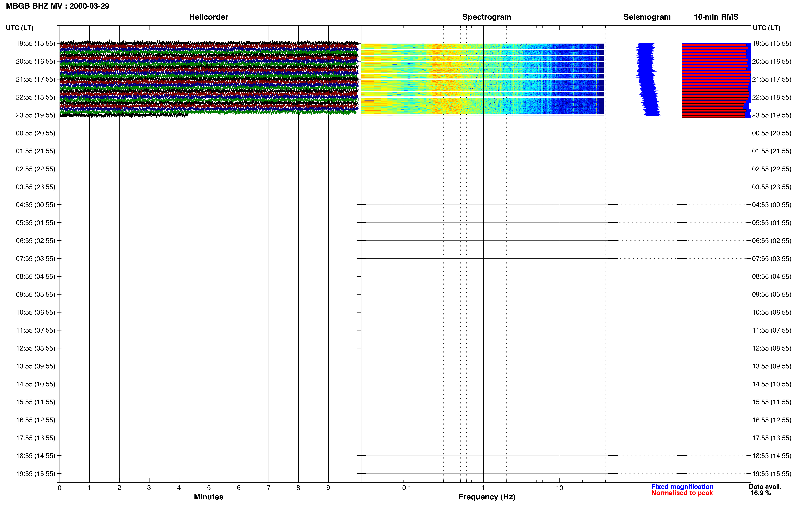The width and height of the screenshot is (812, 508).
Task: Select the 'Frequency (Hz)' axis label
Action: point(487,497)
